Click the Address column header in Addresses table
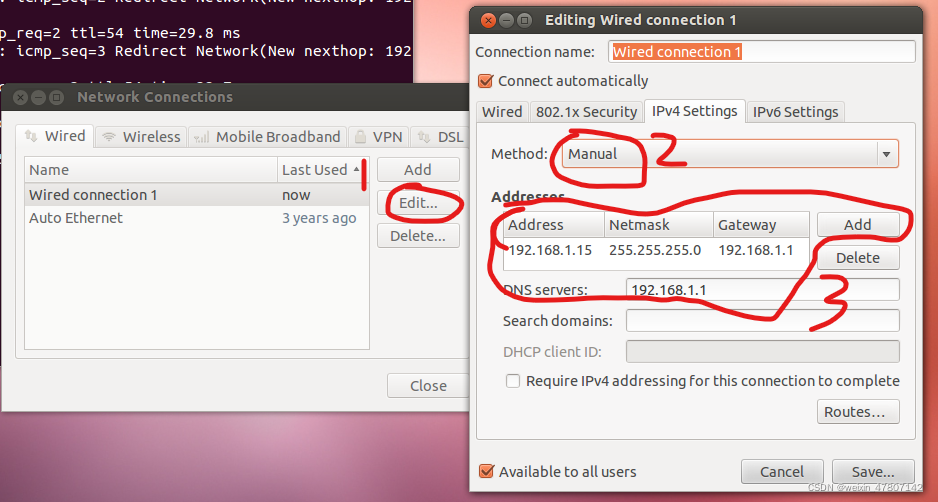Image resolution: width=938 pixels, height=502 pixels. (555, 225)
